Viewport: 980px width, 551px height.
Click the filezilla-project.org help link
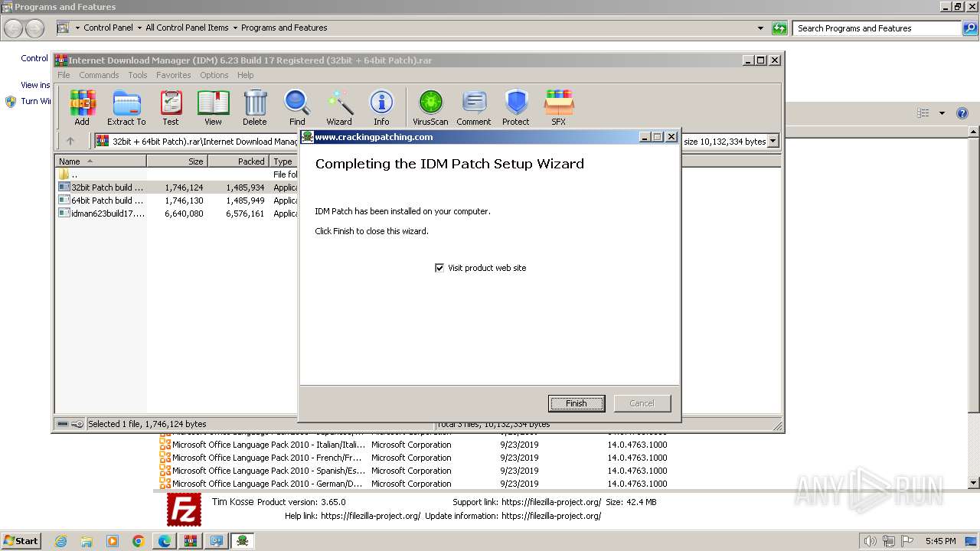[x=371, y=516]
